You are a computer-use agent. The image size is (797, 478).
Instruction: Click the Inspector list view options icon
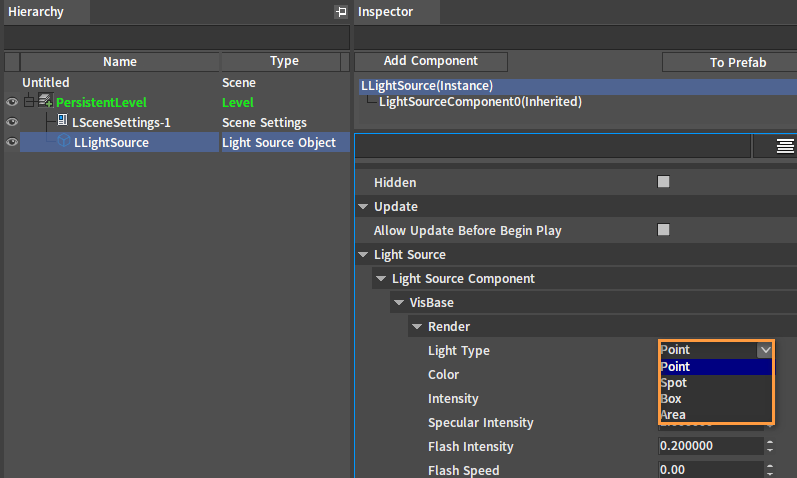[x=785, y=146]
